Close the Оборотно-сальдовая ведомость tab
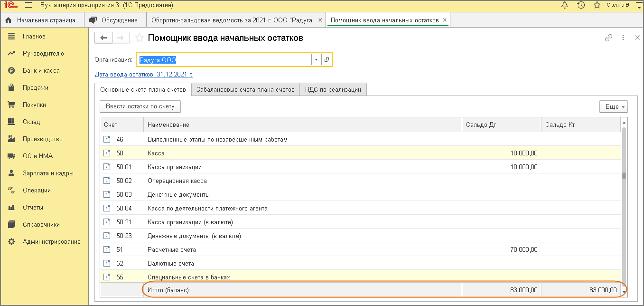The width and height of the screenshot is (644, 306). point(320,20)
